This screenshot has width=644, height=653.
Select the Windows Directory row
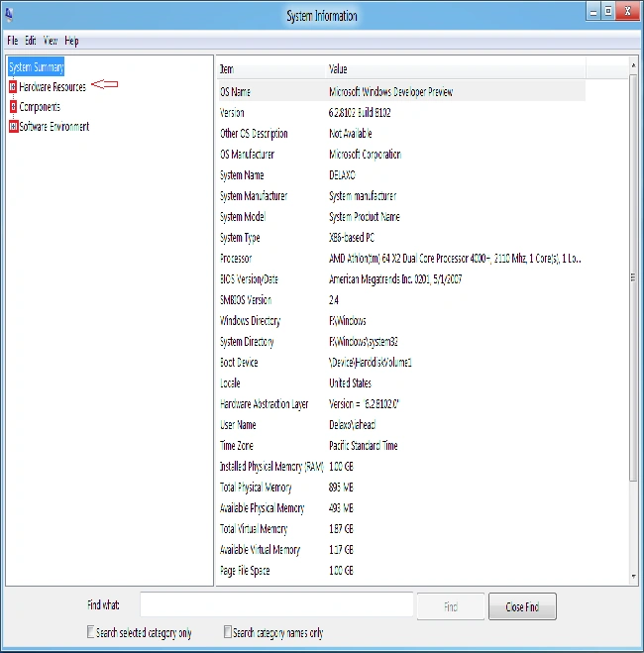tap(401, 321)
